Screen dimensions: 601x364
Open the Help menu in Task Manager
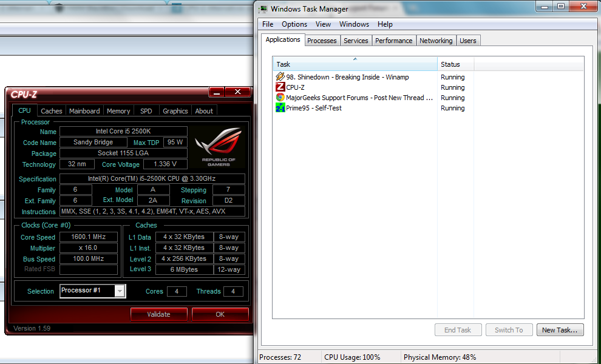click(x=385, y=24)
